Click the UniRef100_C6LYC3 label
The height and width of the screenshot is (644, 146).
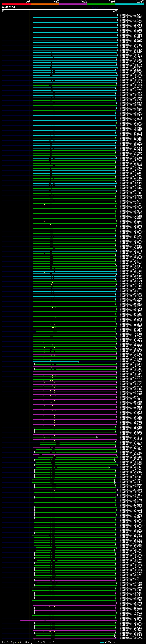point(131,319)
